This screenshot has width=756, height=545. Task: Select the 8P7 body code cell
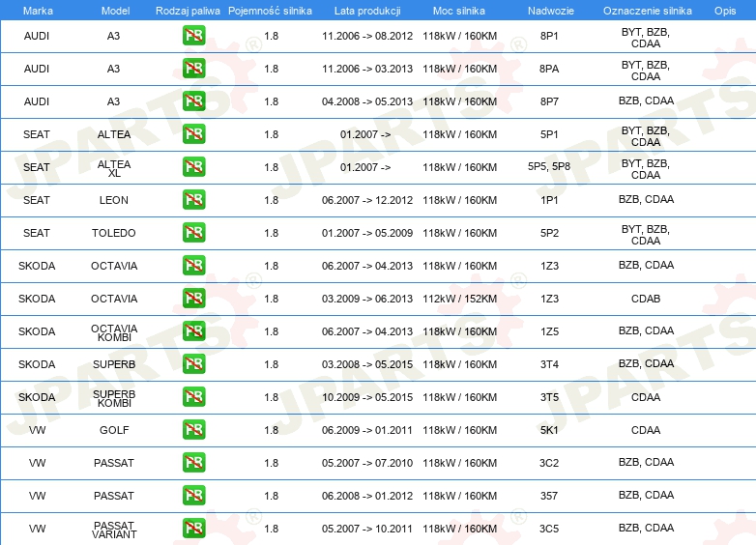point(549,101)
